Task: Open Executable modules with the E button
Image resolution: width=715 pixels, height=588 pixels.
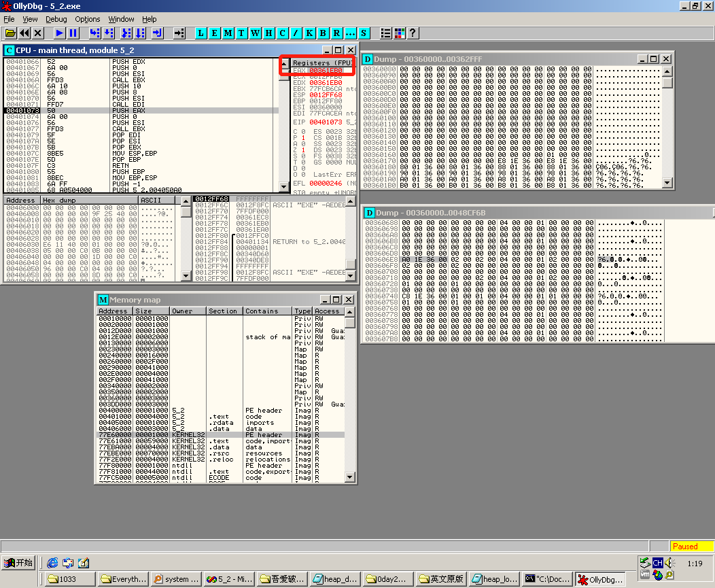Action: click(x=214, y=33)
